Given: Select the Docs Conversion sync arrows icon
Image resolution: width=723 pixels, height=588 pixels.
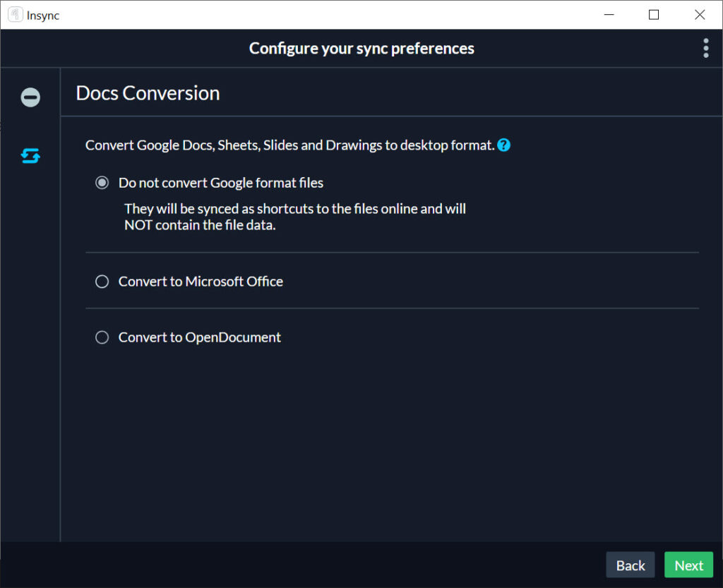Looking at the screenshot, I should [x=30, y=156].
